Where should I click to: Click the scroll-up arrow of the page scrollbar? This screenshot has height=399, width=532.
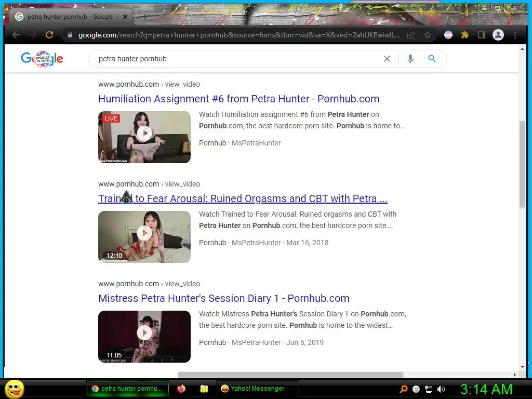pyautogui.click(x=522, y=49)
